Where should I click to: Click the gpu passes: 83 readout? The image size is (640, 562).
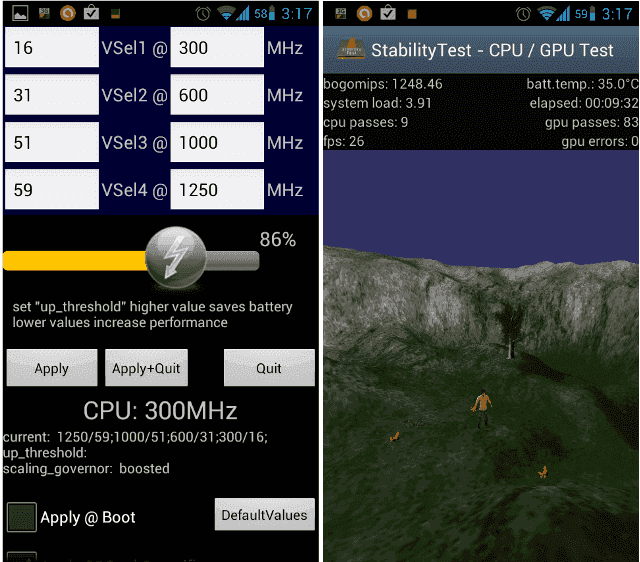pyautogui.click(x=592, y=122)
